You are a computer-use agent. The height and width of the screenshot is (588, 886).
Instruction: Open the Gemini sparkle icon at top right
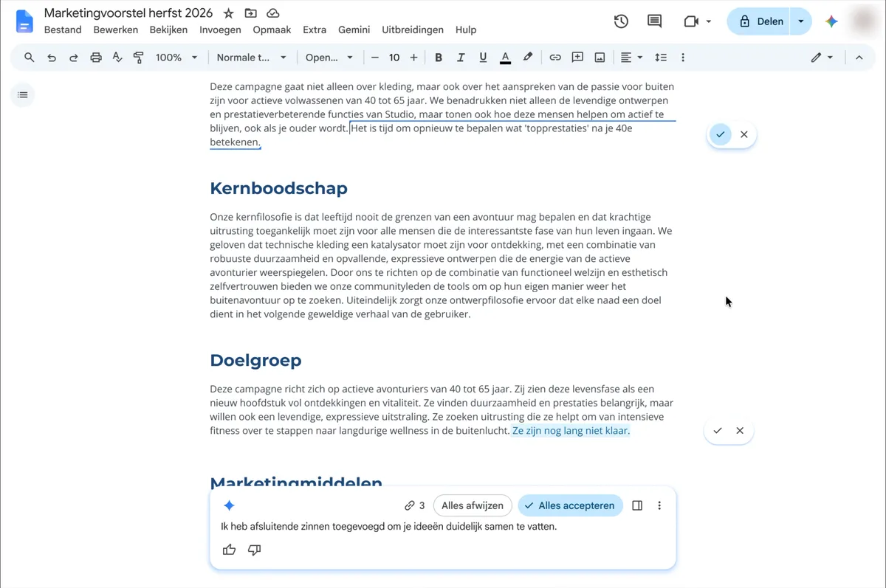(831, 21)
